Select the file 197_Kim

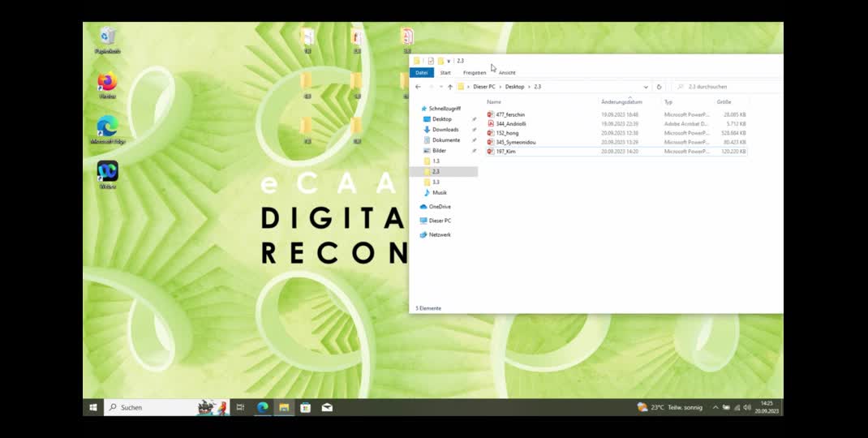click(505, 151)
